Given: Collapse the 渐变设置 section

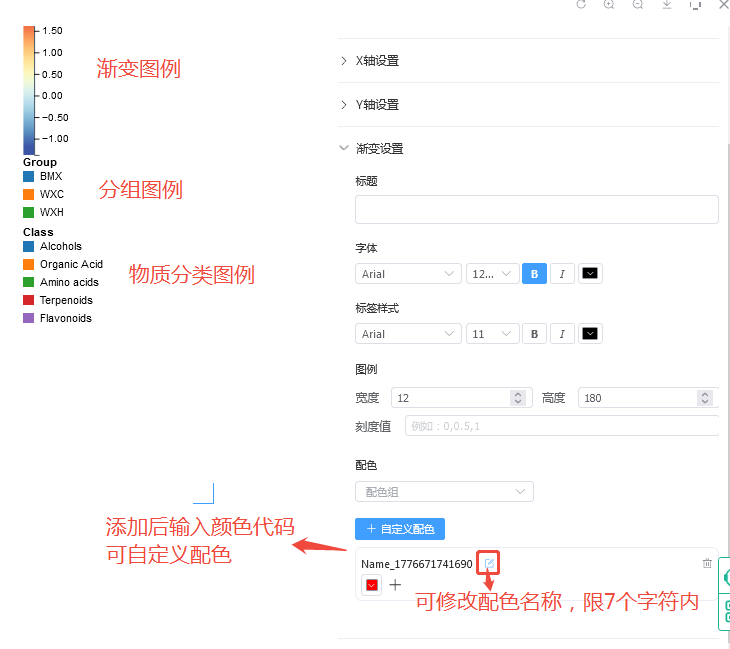Looking at the screenshot, I should tap(379, 149).
